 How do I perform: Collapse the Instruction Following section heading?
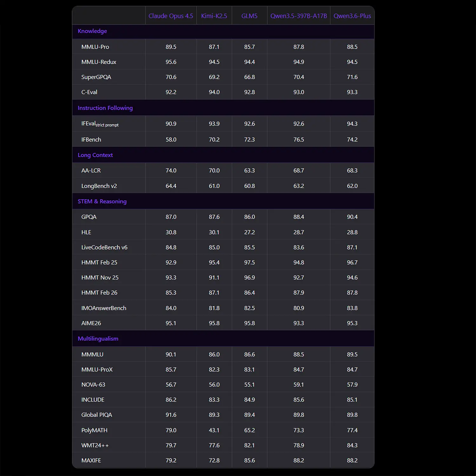[x=105, y=108]
